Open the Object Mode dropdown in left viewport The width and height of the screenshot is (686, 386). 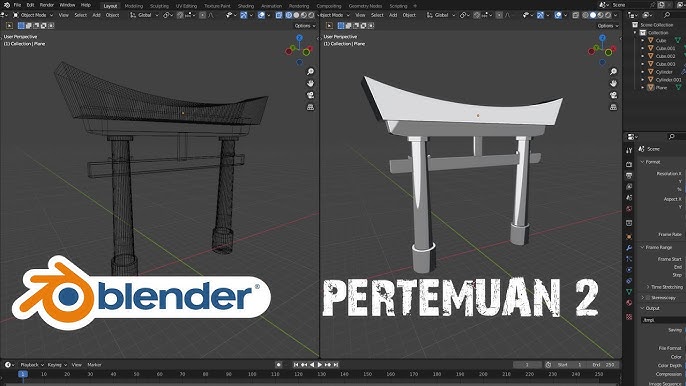[x=33, y=15]
